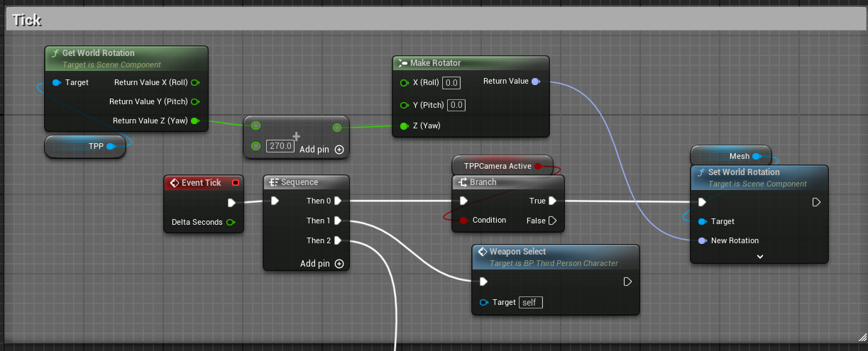This screenshot has height=351, width=868.
Task: Click the Add pin plus icon on the add node
Action: coord(339,150)
